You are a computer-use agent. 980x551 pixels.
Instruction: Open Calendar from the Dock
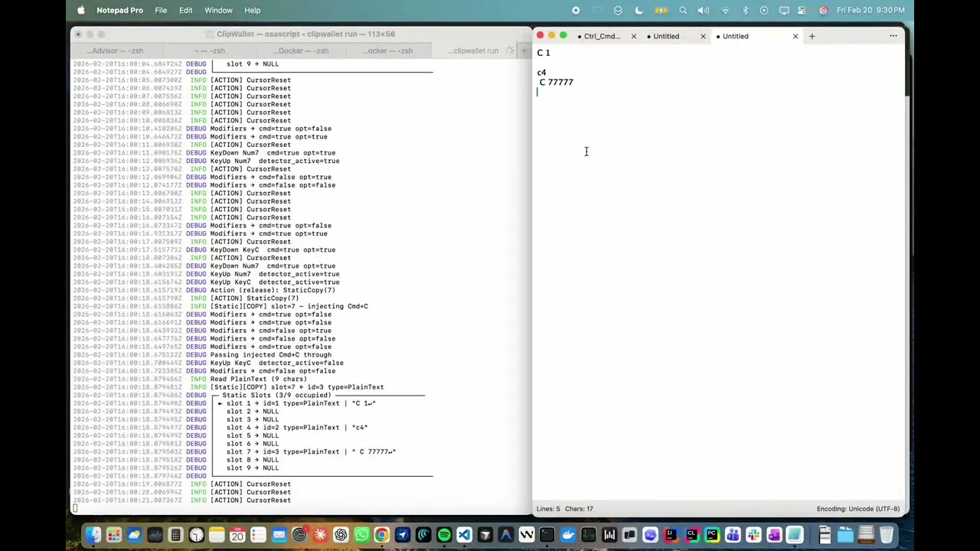[x=237, y=535]
